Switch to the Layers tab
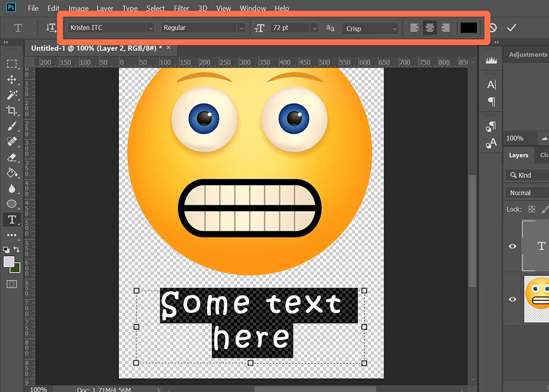549x392 pixels. [x=519, y=155]
